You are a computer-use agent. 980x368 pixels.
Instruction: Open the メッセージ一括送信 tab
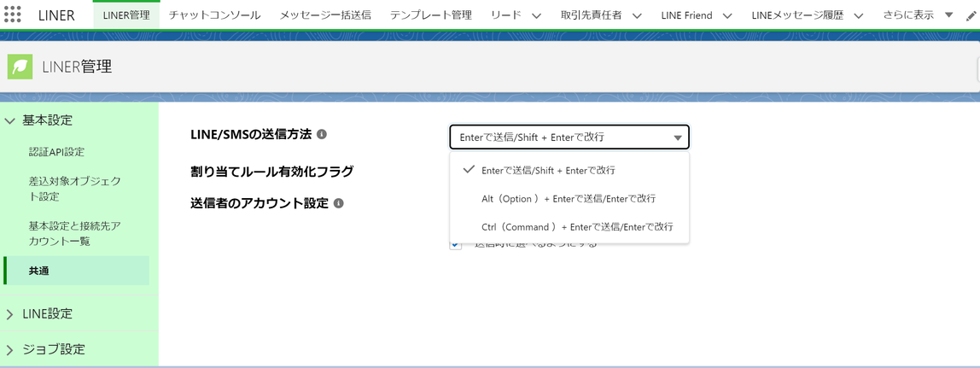point(325,15)
